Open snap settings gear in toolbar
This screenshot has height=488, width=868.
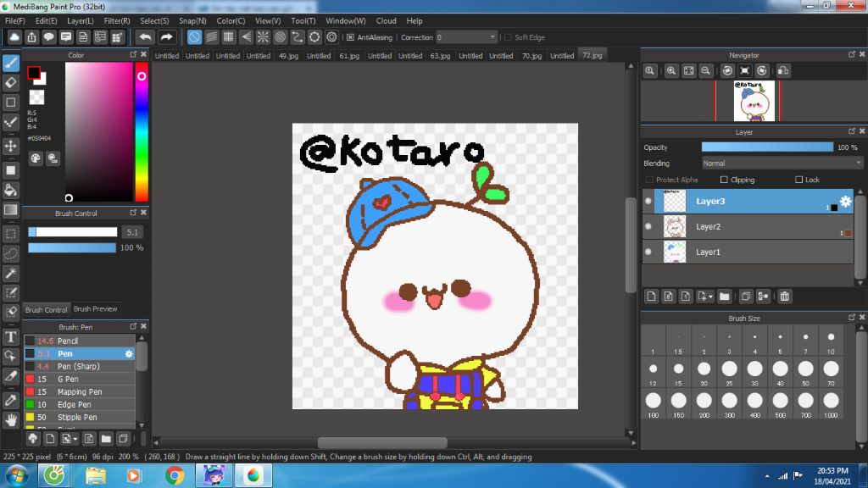(331, 37)
